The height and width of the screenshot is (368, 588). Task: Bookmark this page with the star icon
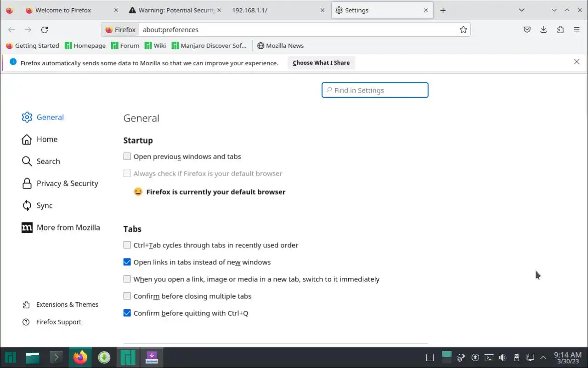tap(463, 29)
